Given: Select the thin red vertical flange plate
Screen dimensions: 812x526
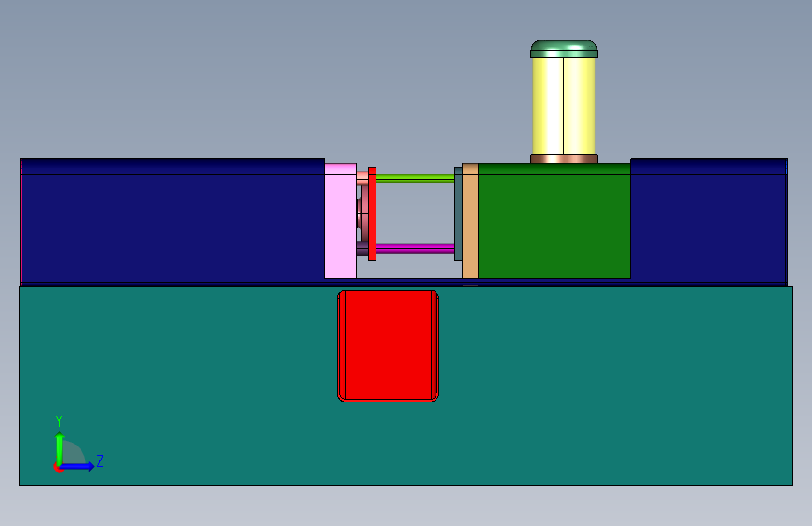Looking at the screenshot, I should [372, 213].
